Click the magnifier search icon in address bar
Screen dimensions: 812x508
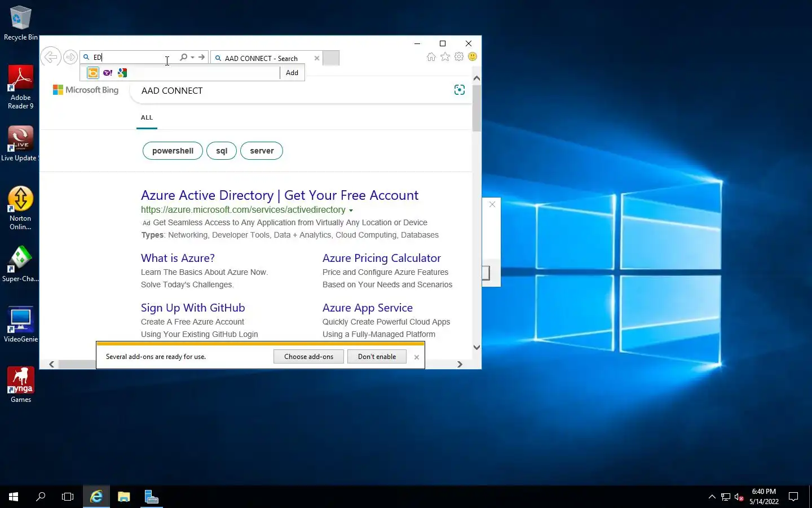point(183,57)
